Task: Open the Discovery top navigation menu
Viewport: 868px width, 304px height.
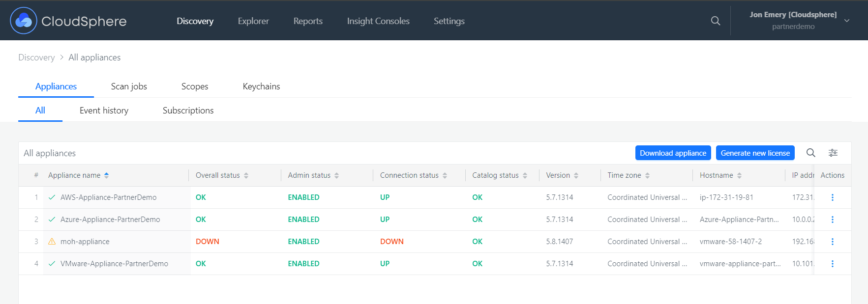Action: coord(195,21)
